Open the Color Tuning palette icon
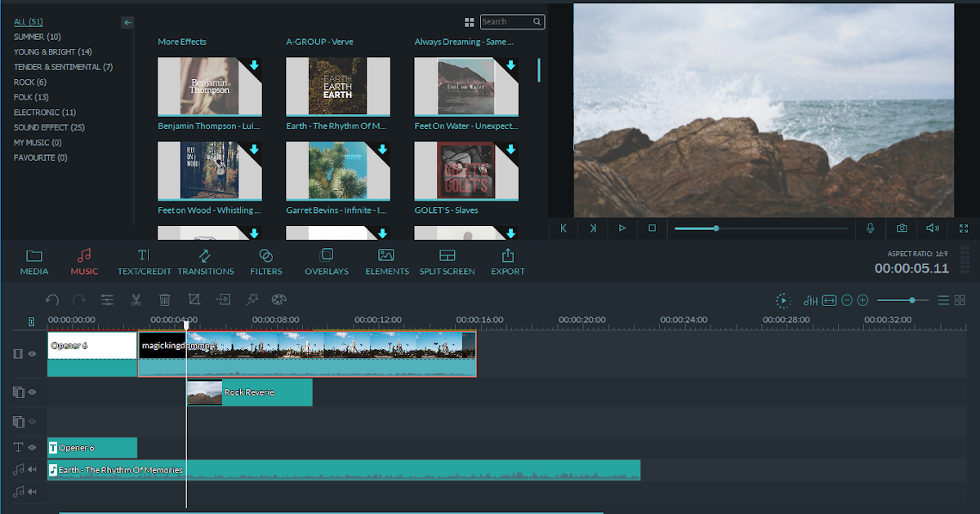The height and width of the screenshot is (514, 980). point(278,299)
